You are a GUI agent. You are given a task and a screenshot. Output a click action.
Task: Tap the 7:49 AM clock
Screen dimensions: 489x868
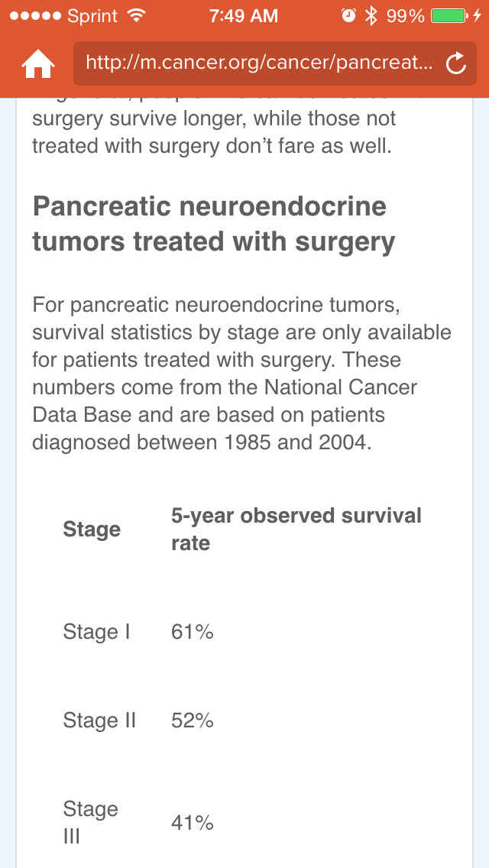(244, 15)
